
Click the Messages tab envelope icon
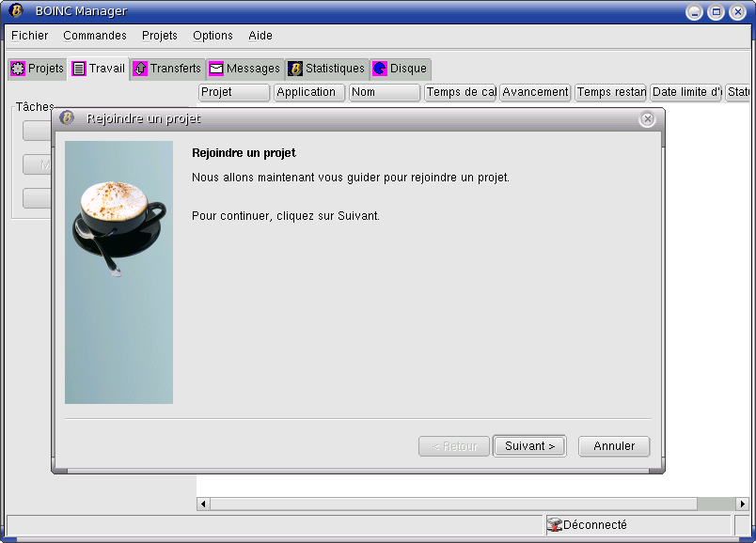pos(216,69)
